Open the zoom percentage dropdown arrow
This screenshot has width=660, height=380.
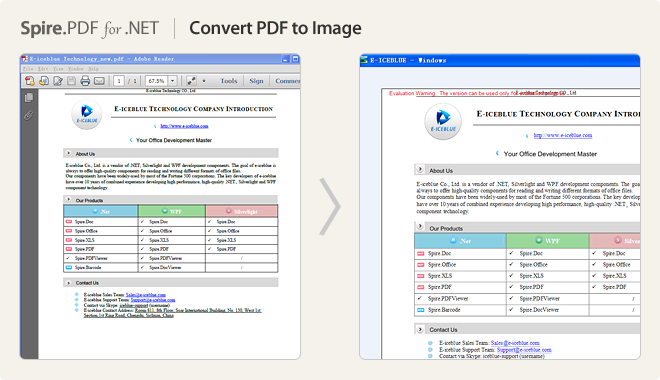(173, 81)
